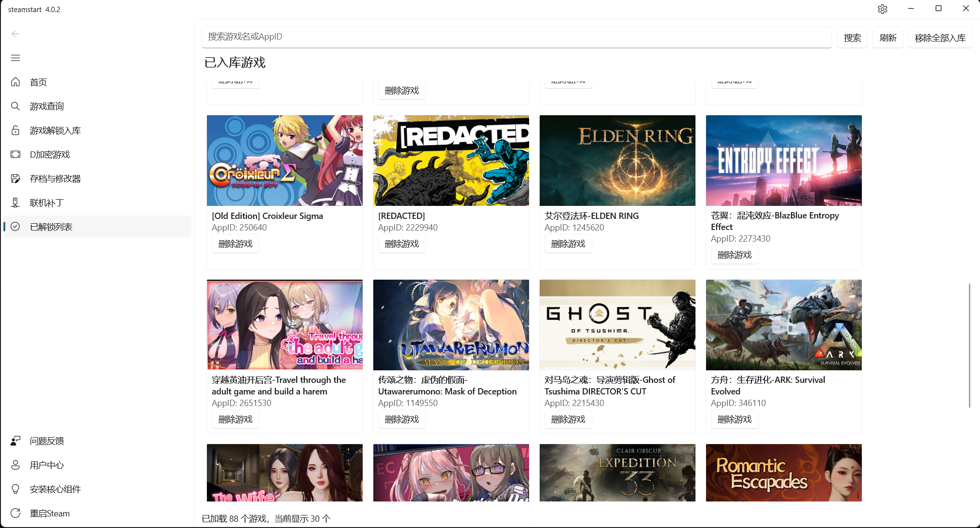Screen dimensions: 980x528
Task: Remove ELDEN RING using 删除游戏
Action: pos(568,244)
